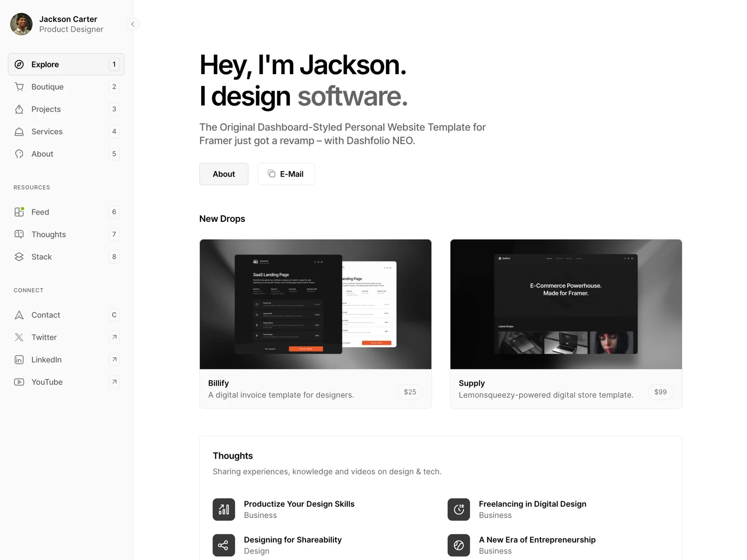The height and width of the screenshot is (560, 747).
Task: Collapse the sidebar with the chevron button
Action: [132, 24]
